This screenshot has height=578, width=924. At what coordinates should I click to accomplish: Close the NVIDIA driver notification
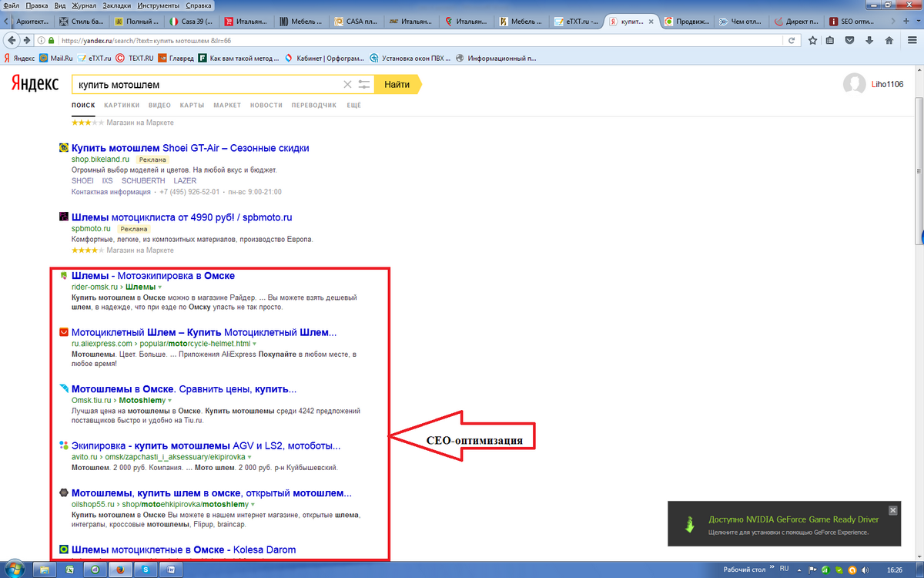pos(893,510)
